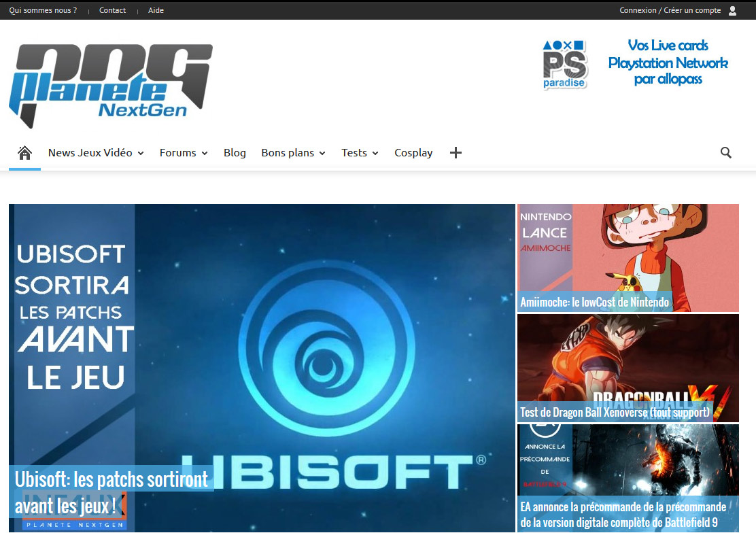The image size is (756, 550).
Task: Open the Contact page link
Action: (x=112, y=10)
